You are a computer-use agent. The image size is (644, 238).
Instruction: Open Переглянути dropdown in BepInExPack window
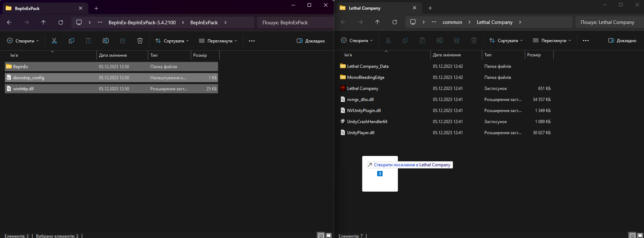pyautogui.click(x=218, y=41)
